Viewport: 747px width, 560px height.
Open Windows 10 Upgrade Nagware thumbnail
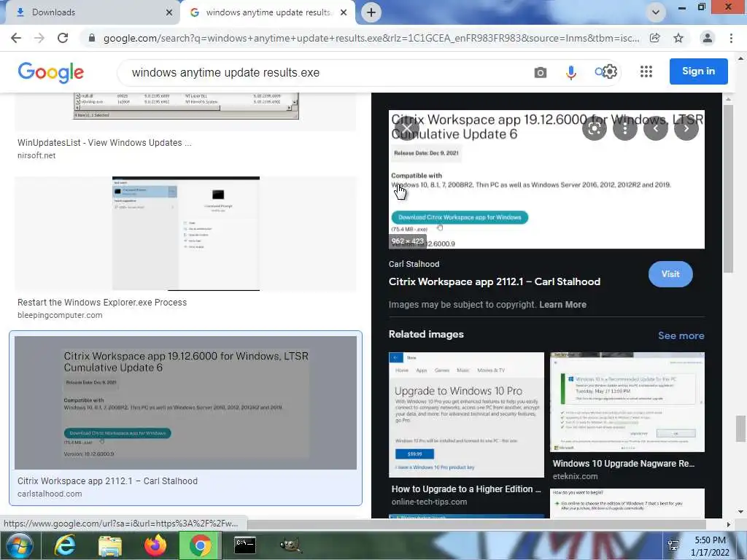click(627, 402)
